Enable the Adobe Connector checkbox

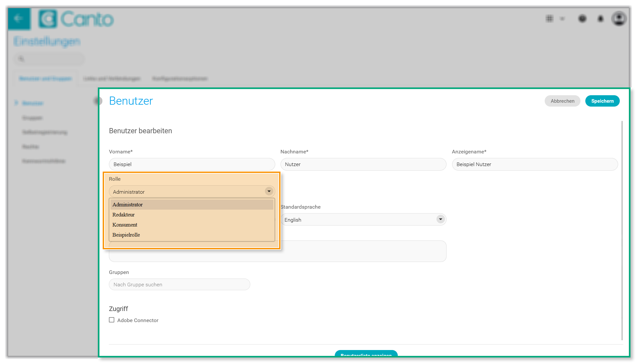pyautogui.click(x=111, y=320)
